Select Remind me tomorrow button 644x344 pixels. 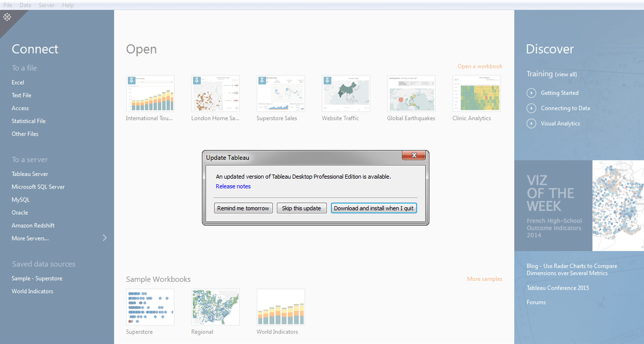coord(243,208)
